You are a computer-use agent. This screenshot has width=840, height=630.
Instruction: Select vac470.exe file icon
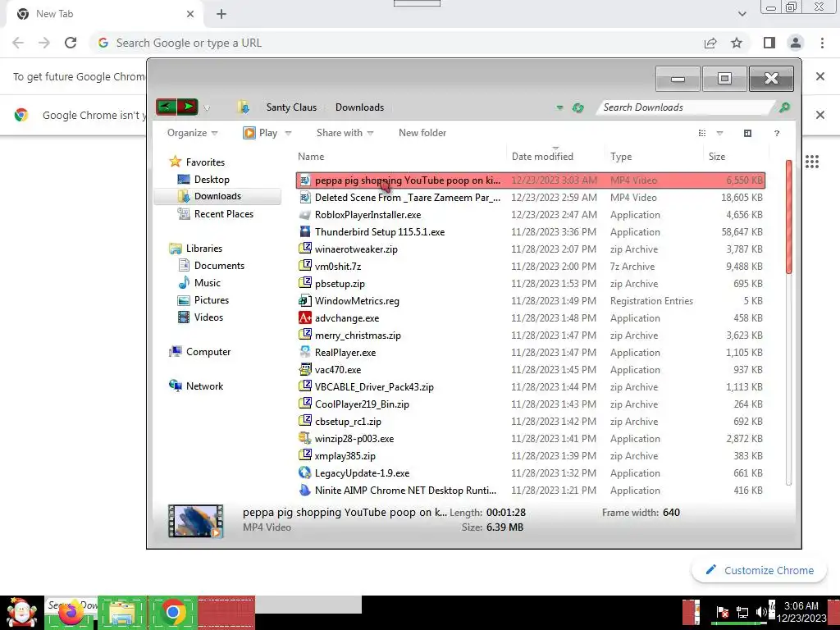tap(305, 369)
